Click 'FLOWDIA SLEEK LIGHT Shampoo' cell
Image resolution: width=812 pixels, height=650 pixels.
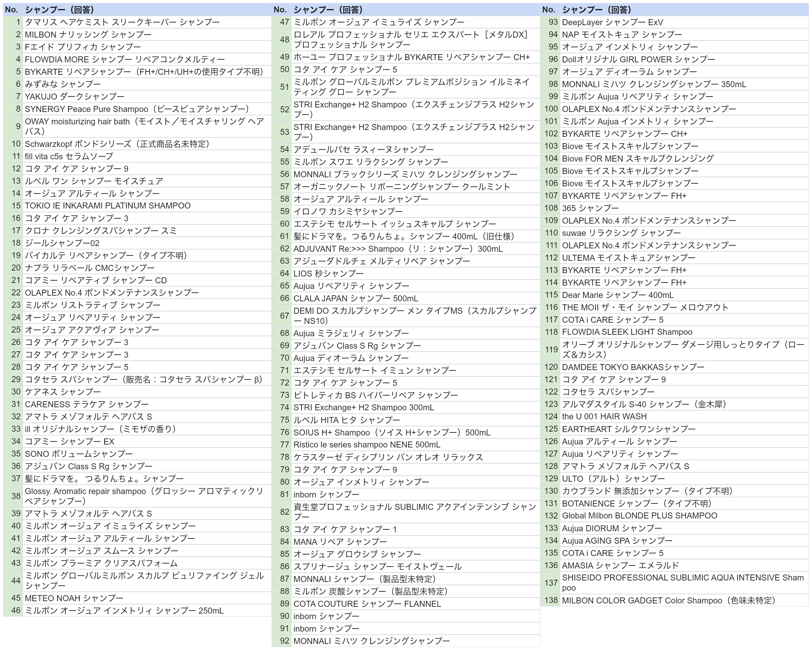click(x=684, y=332)
